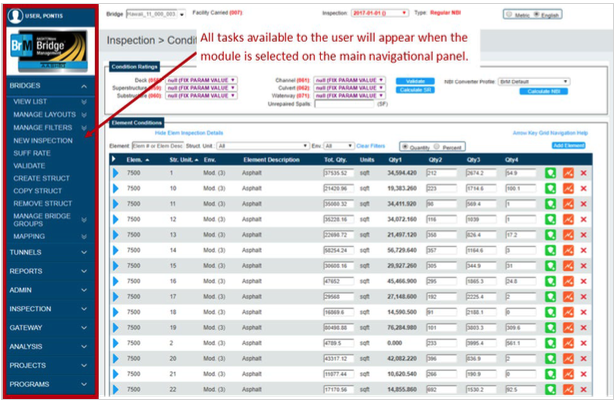616x401 pixels.
Task: Click the Add Element button
Action: pyautogui.click(x=568, y=146)
